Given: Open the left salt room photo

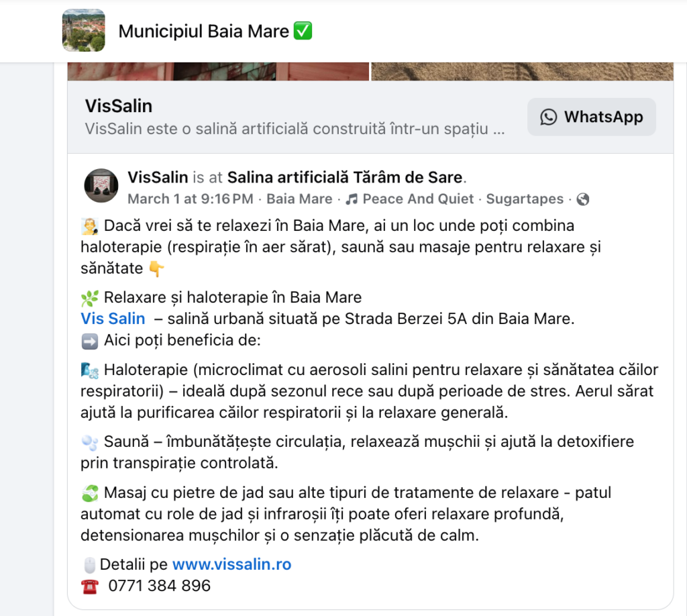Looking at the screenshot, I should [218, 71].
